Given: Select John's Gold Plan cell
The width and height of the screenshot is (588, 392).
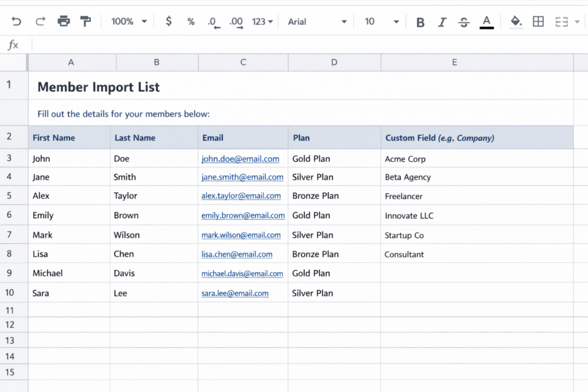Looking at the screenshot, I should pyautogui.click(x=334, y=158).
